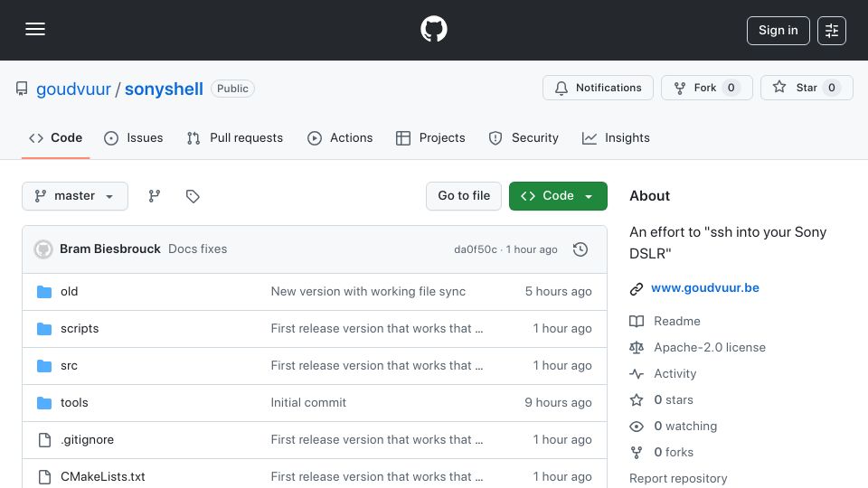The width and height of the screenshot is (868, 488).
Task: Open the appearance settings sliders icon
Action: tap(832, 31)
